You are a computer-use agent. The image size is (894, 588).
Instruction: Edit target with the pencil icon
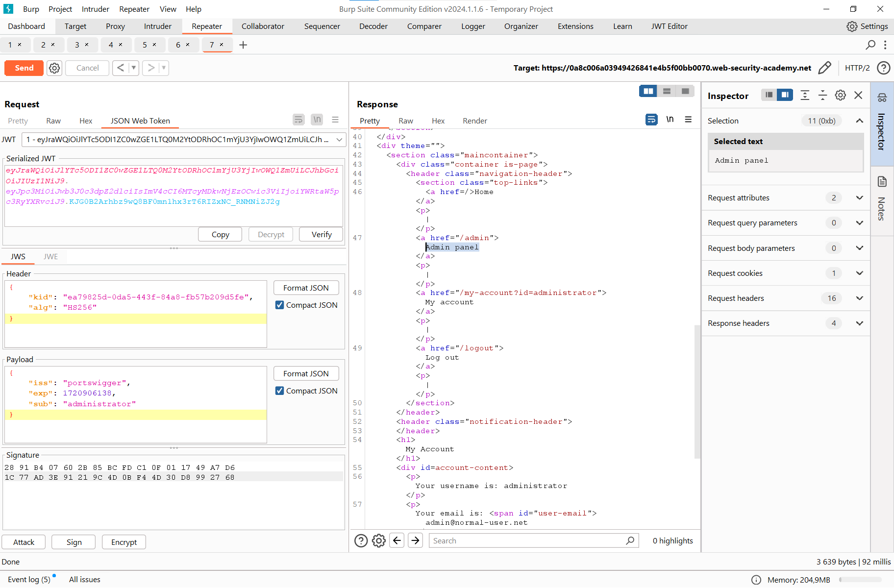coord(825,68)
